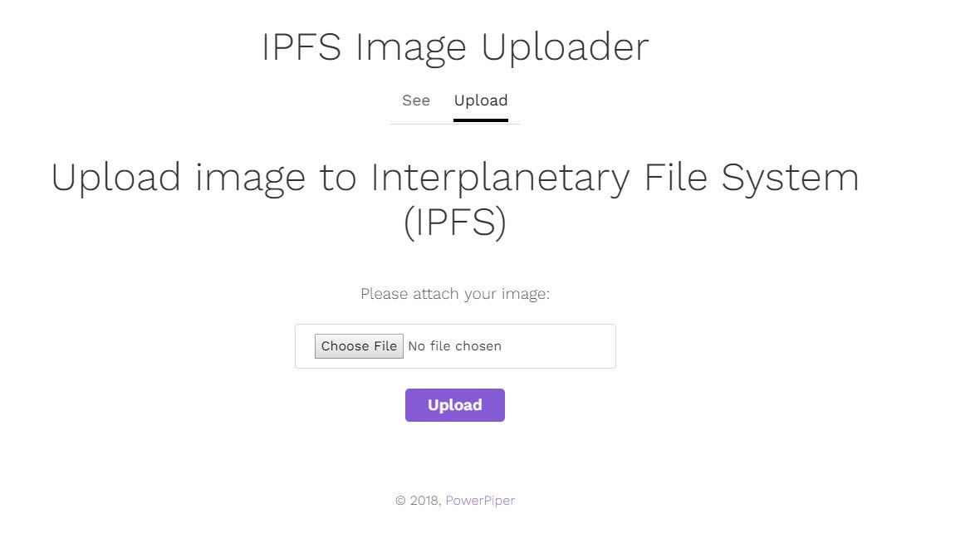The height and width of the screenshot is (543, 980).
Task: Visit PowerPiper from the footer
Action: coord(481,500)
